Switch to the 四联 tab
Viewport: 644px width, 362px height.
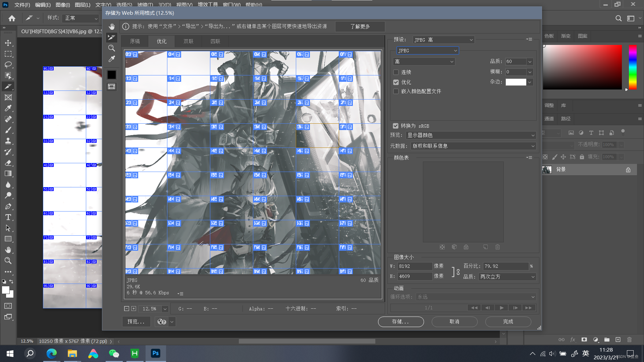point(215,41)
